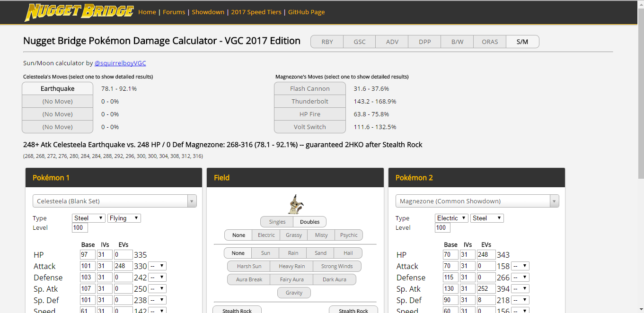
Task: Enable the Gravity field effect
Action: 294,293
